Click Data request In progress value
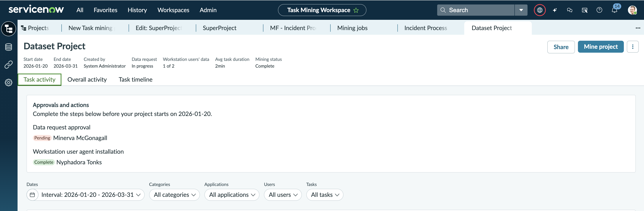The image size is (644, 211). point(142,66)
